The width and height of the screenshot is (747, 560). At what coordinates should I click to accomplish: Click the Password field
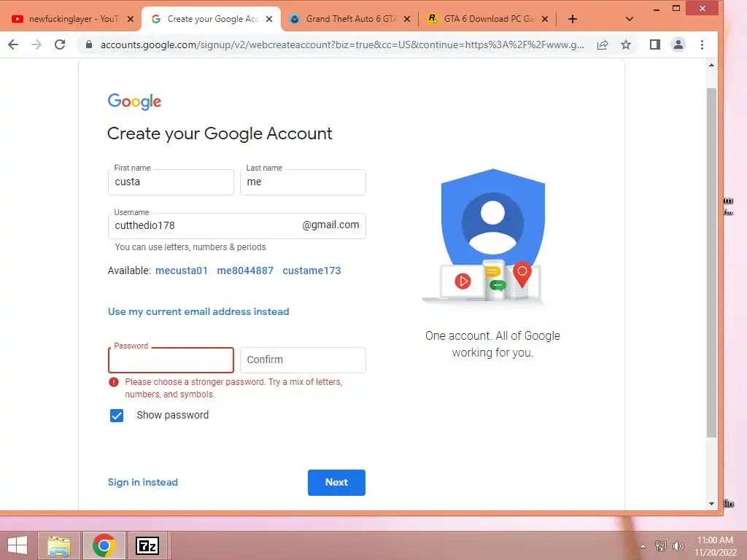click(171, 360)
